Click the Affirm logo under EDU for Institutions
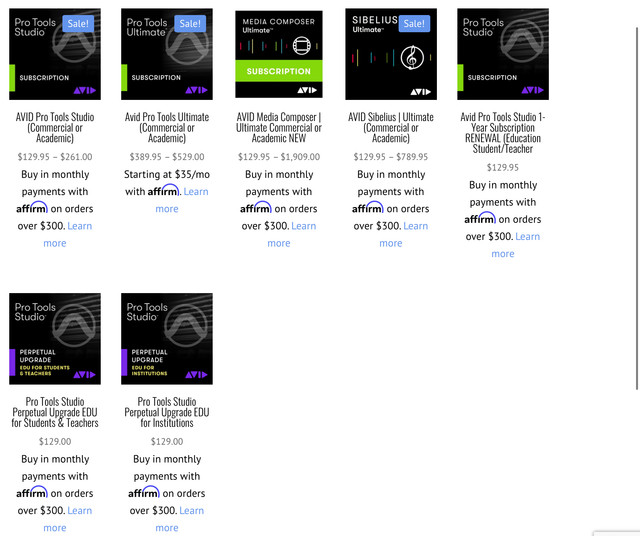Image resolution: width=640 pixels, height=536 pixels. (144, 492)
